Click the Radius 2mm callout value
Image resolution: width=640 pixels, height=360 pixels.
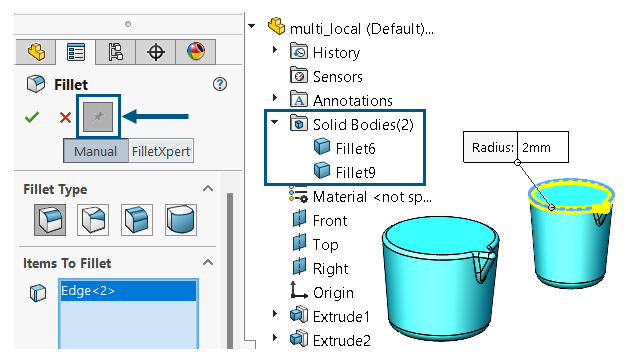pos(542,147)
